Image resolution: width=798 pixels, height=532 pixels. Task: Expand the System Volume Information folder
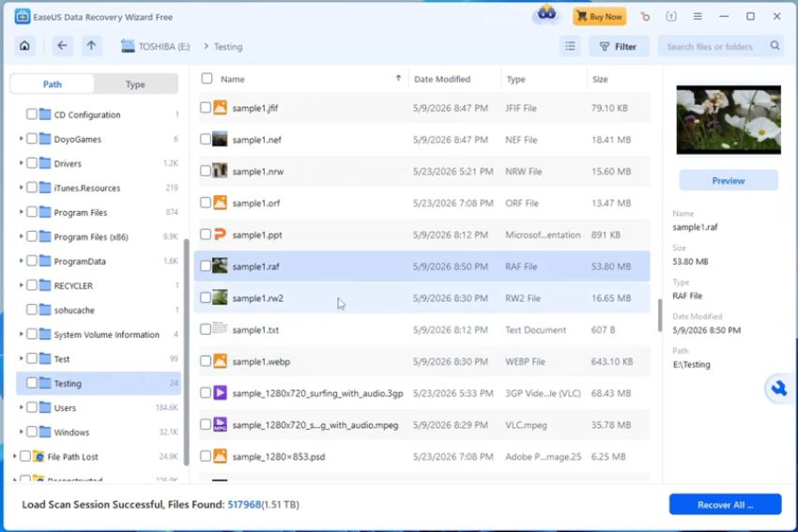click(21, 334)
